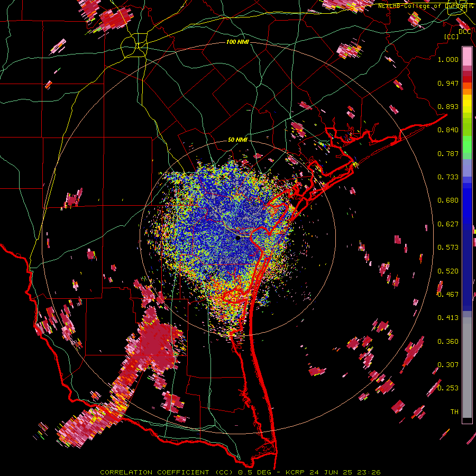
Task: Click the 50 NMI range ring label
Action: coord(237,140)
